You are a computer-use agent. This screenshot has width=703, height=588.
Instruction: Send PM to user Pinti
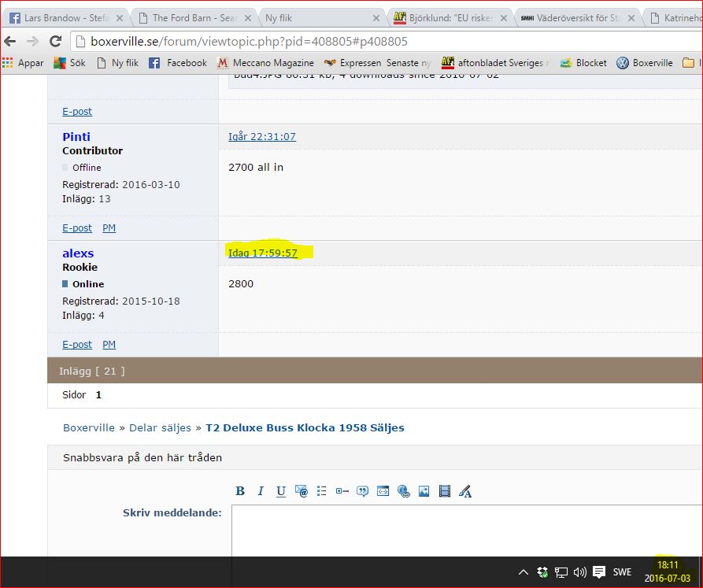(x=109, y=227)
